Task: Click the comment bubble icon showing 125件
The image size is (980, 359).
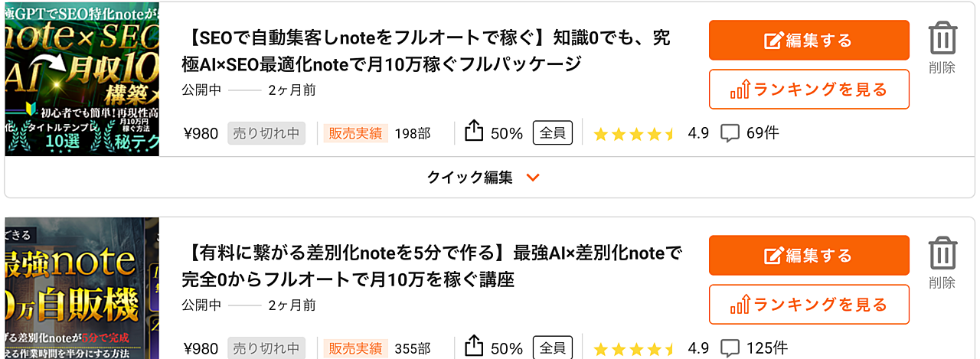Action: 730,349
